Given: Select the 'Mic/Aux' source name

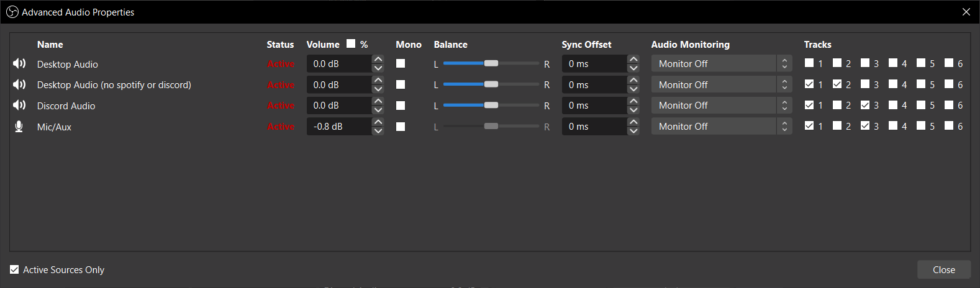Looking at the screenshot, I should [55, 127].
